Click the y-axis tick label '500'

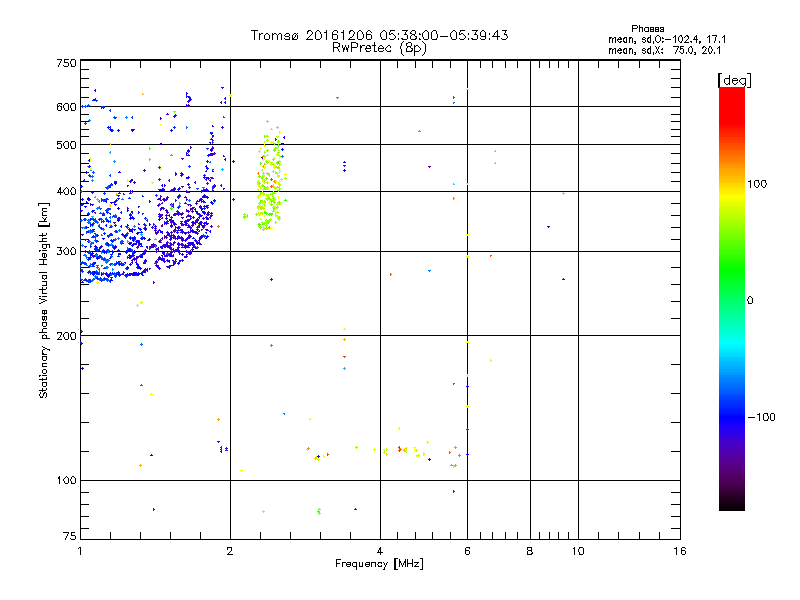click(x=66, y=145)
